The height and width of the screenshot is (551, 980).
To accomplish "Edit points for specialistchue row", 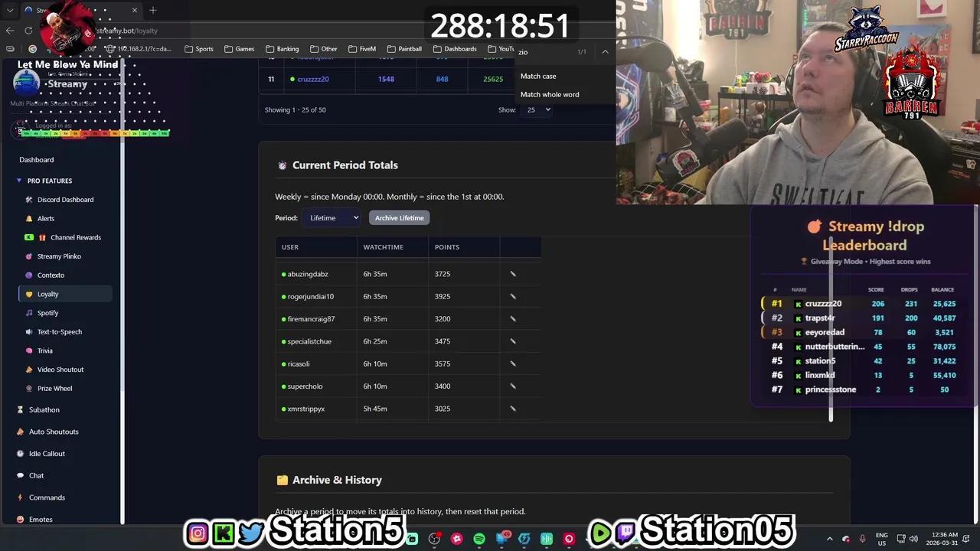I will 513,341.
